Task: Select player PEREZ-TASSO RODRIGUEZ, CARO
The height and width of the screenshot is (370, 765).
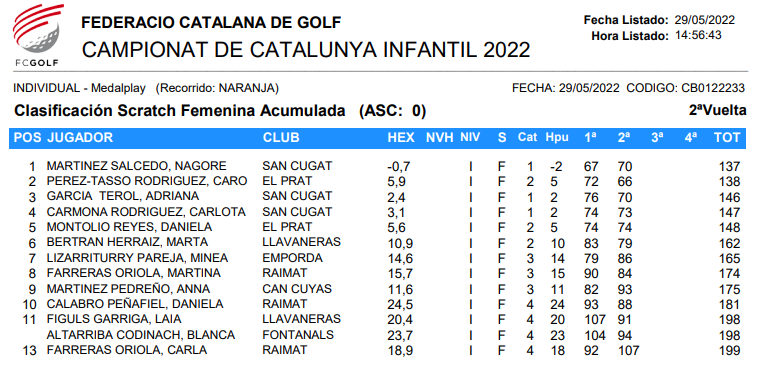Action: [x=147, y=181]
